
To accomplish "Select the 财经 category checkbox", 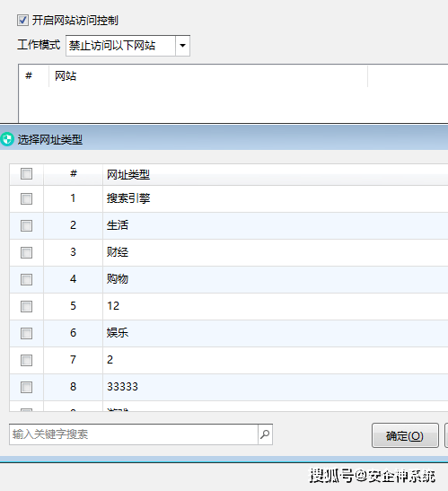I will tap(26, 252).
